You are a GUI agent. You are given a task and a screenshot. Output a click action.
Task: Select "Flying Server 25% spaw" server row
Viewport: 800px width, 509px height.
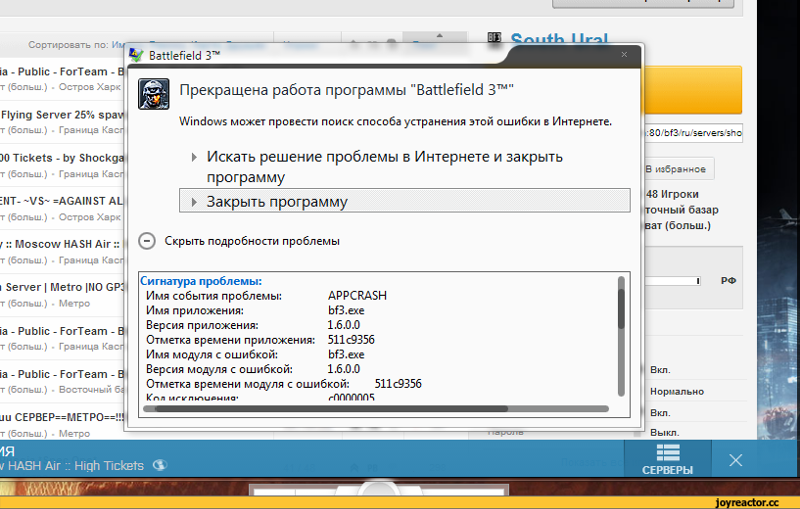point(61,122)
